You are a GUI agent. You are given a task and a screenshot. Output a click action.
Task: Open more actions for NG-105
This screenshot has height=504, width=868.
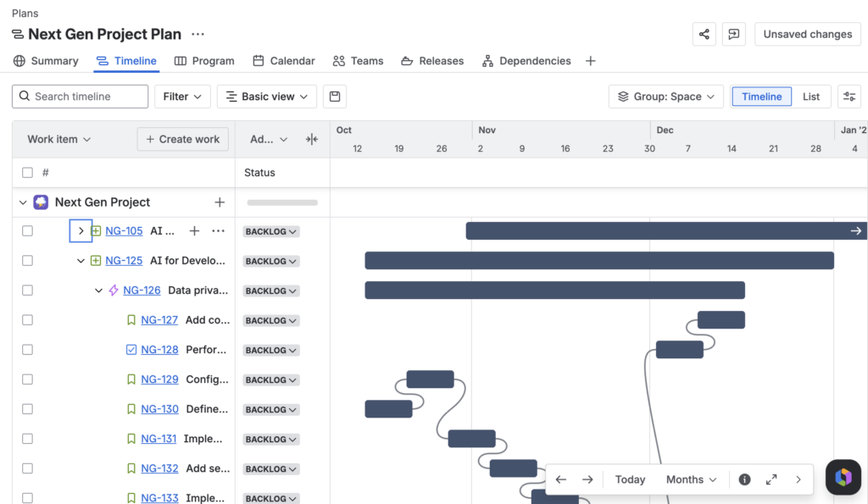[x=218, y=231]
